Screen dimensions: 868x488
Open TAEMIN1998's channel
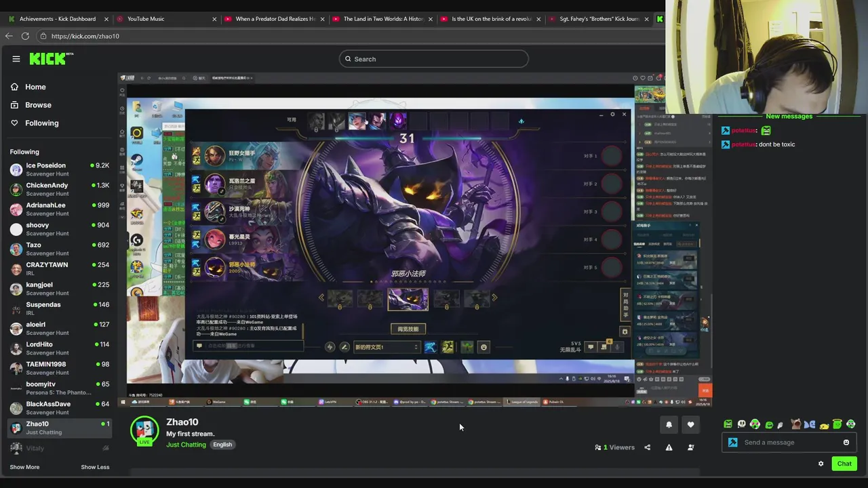[60, 368]
